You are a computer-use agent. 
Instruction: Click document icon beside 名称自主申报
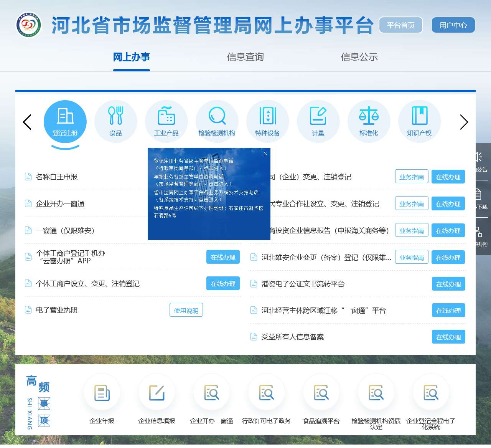pyautogui.click(x=28, y=177)
